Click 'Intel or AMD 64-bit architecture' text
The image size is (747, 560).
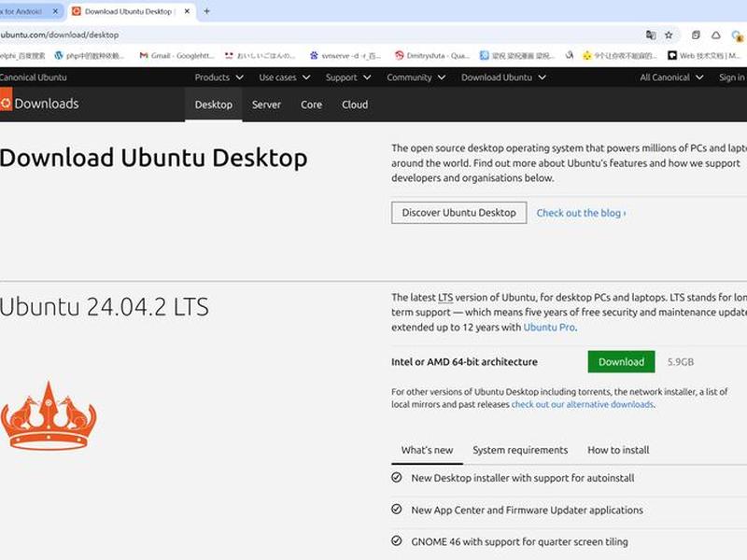(x=464, y=362)
